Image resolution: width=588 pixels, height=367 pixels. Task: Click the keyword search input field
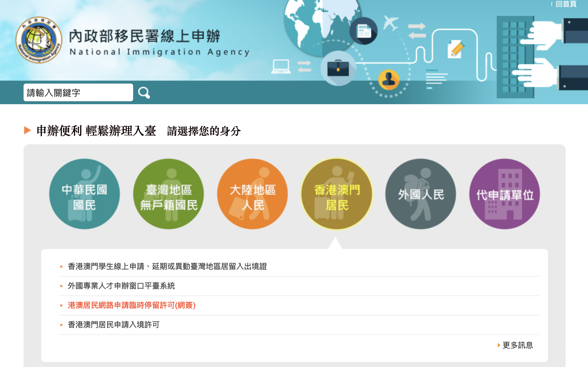(78, 92)
